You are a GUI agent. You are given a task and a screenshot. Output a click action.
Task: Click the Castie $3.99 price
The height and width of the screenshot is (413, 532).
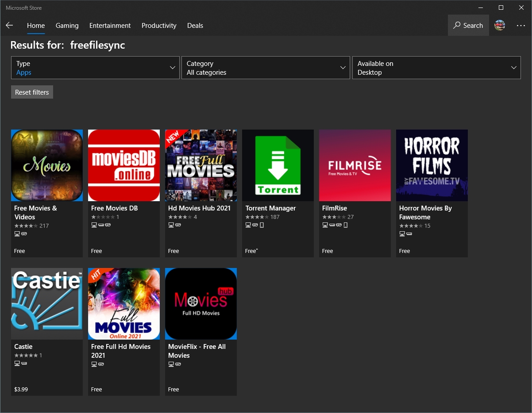[21, 390]
